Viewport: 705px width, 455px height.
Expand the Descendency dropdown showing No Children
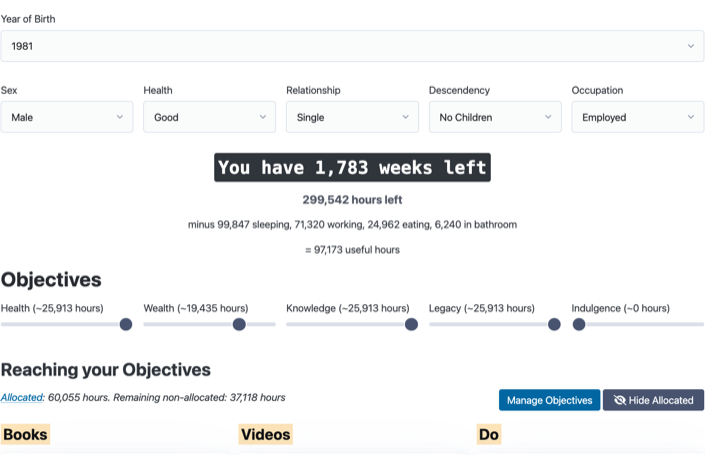click(x=494, y=117)
